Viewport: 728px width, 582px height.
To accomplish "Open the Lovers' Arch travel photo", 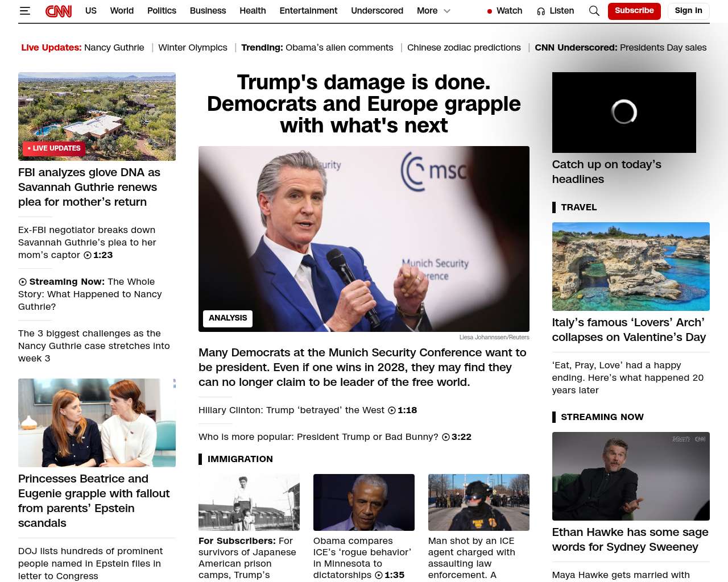I will point(630,266).
